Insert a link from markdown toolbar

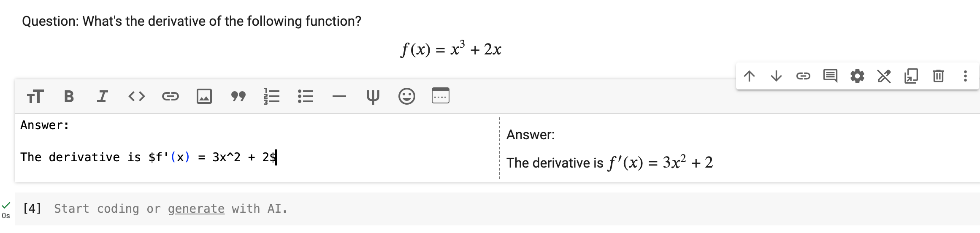click(x=170, y=97)
